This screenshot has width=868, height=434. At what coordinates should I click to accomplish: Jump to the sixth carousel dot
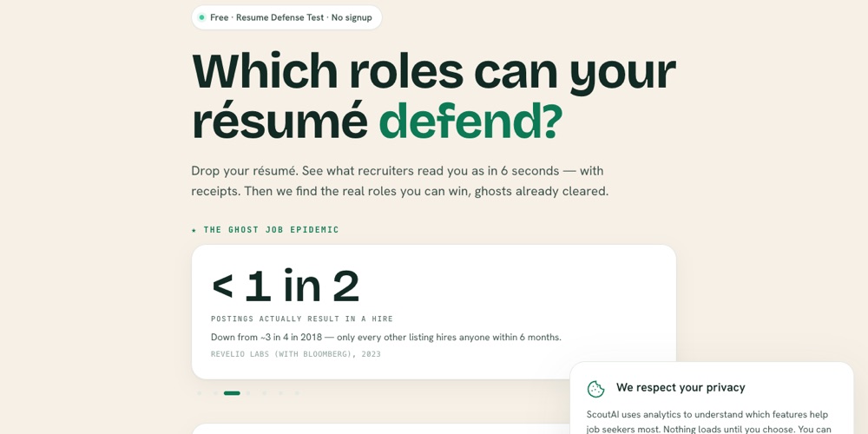pos(280,393)
